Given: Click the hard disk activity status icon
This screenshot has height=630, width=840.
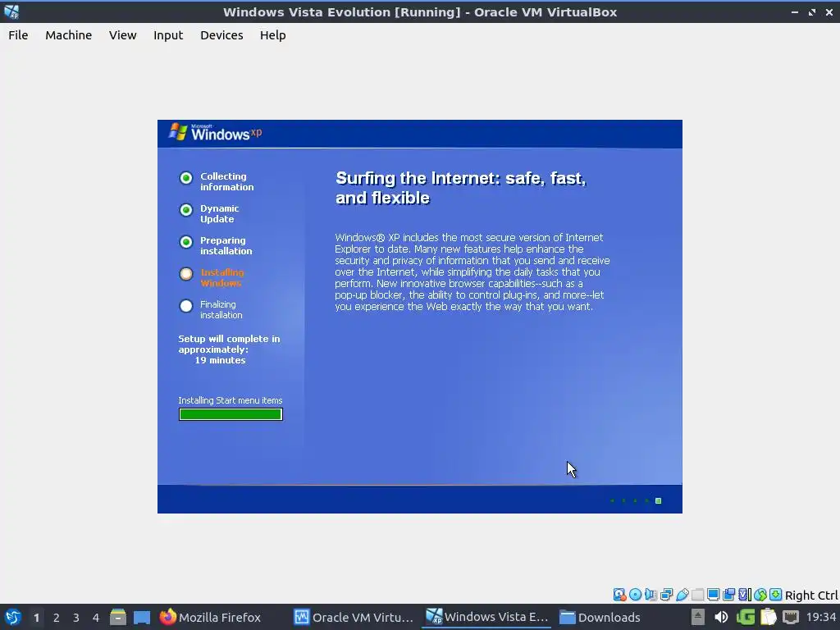Looking at the screenshot, I should [x=620, y=595].
